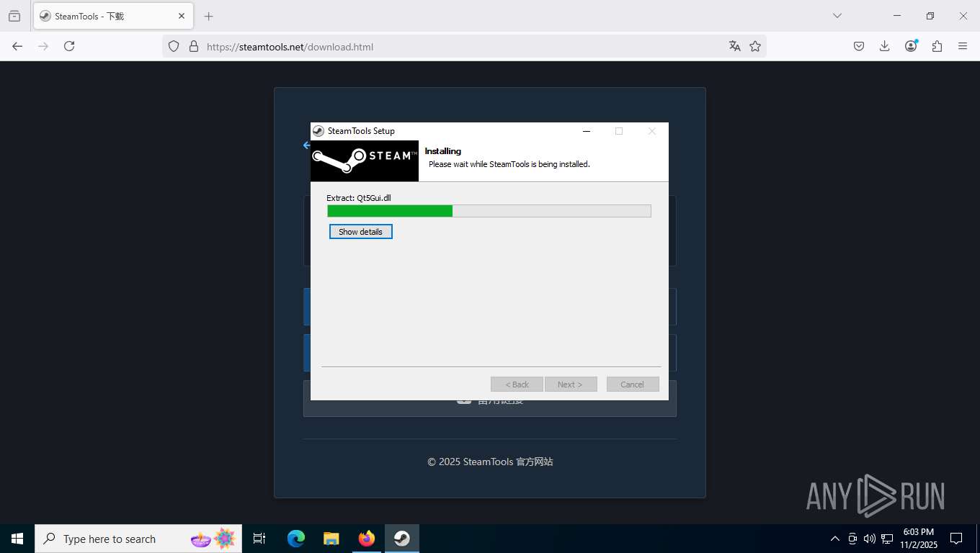Image resolution: width=980 pixels, height=553 pixels.
Task: Open the Windows Start menu
Action: 17,539
